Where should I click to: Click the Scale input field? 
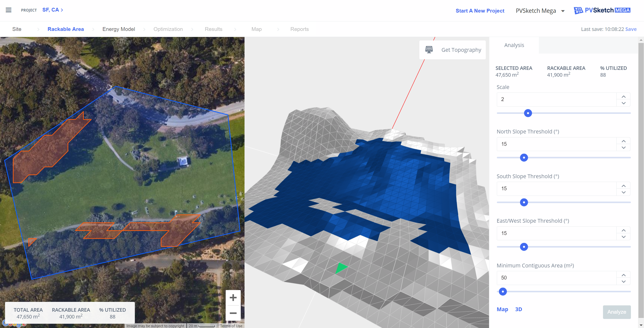click(556, 100)
